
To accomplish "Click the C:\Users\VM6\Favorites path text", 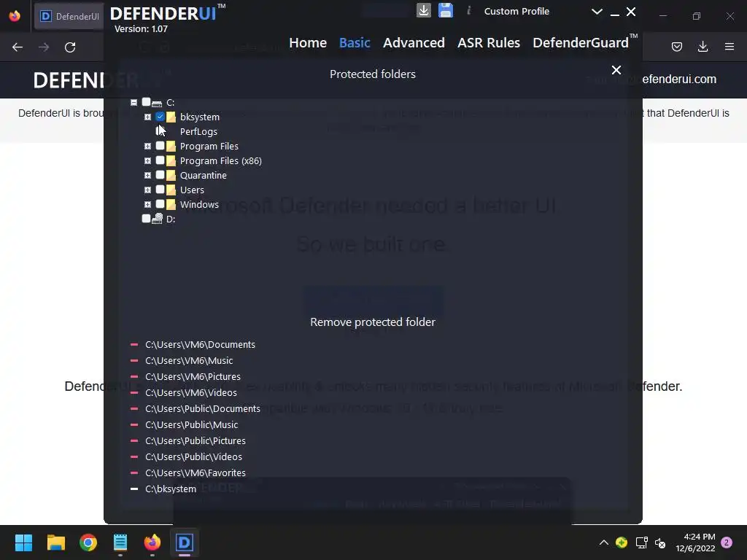I will [196, 472].
